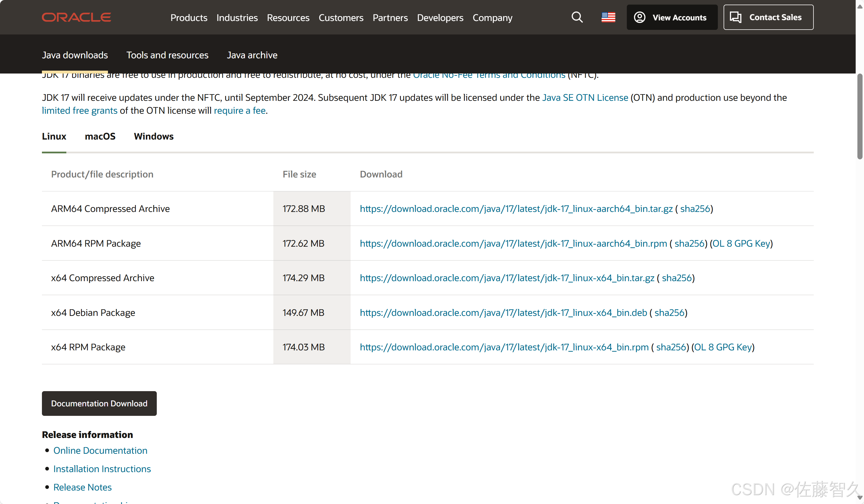Click the File size column header
Image resolution: width=864 pixels, height=504 pixels.
299,174
